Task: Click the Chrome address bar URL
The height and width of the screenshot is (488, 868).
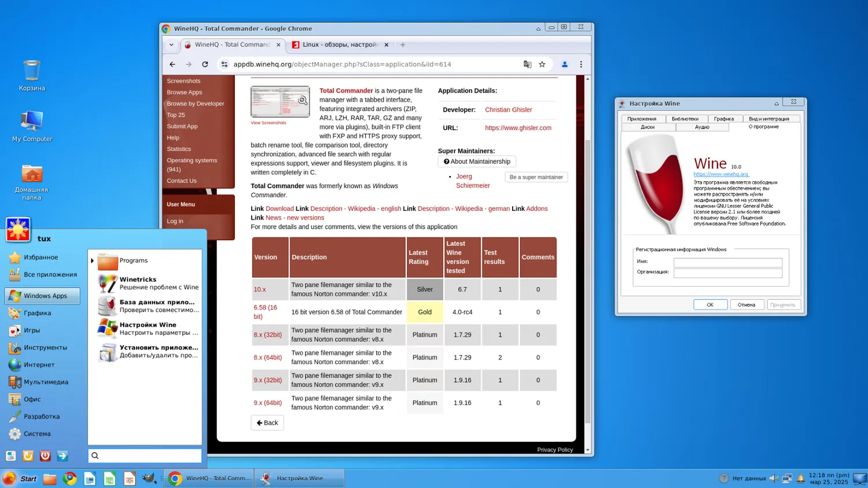Action: 342,64
